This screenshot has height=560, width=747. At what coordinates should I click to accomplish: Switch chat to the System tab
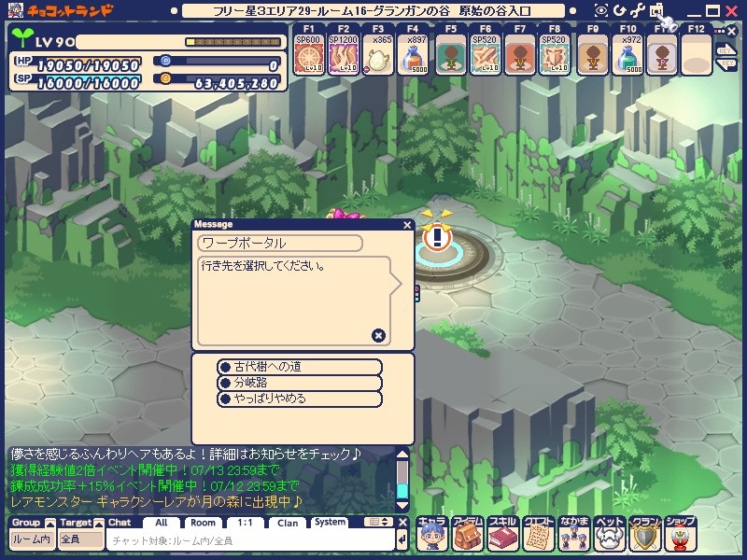pos(330,523)
